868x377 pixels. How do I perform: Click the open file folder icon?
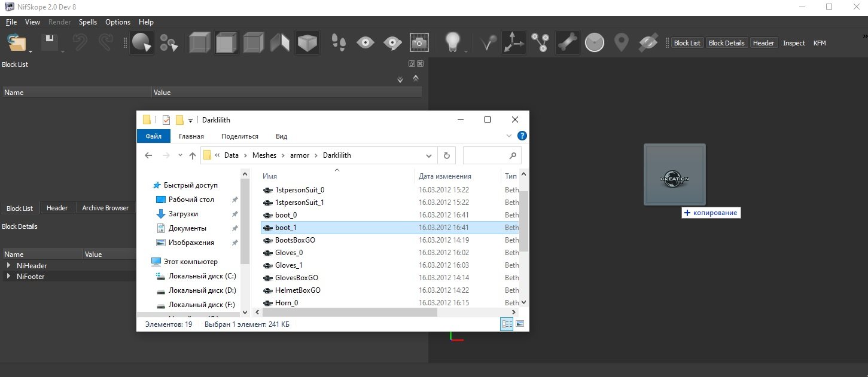(16, 43)
